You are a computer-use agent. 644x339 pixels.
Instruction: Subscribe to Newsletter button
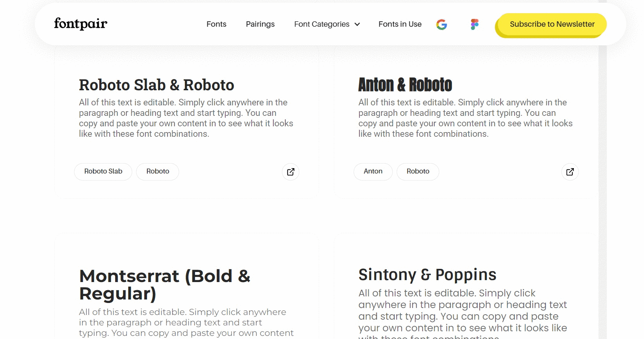coord(552,24)
